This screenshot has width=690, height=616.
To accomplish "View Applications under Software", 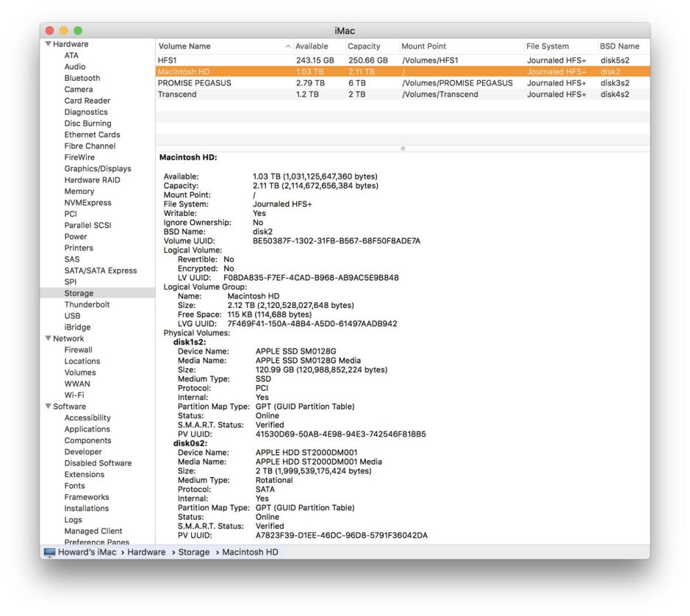I will tap(87, 429).
